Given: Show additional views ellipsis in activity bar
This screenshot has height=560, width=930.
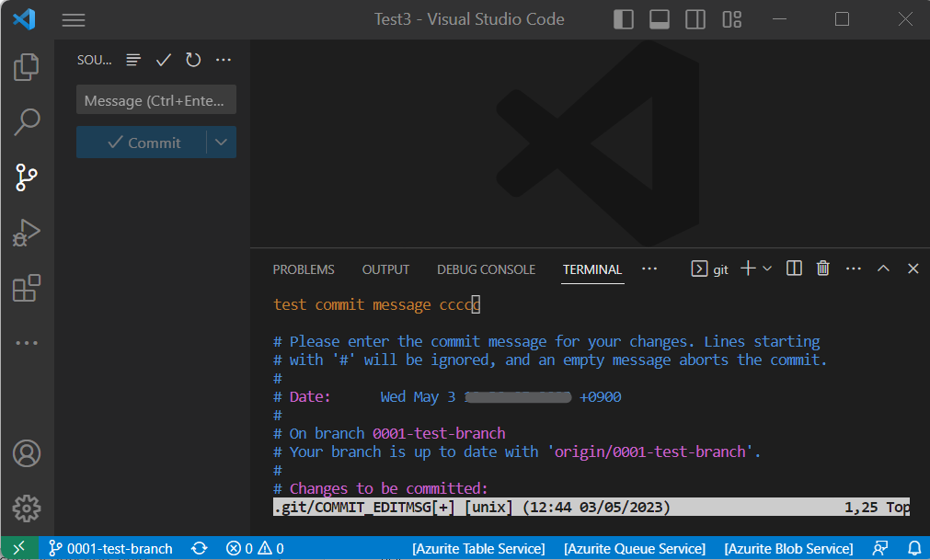Looking at the screenshot, I should point(27,342).
